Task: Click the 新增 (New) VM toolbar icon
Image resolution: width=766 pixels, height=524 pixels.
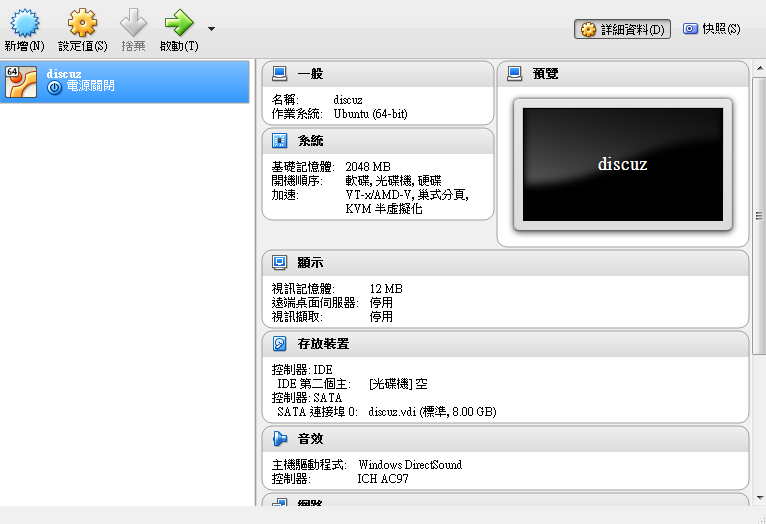Action: point(23,23)
